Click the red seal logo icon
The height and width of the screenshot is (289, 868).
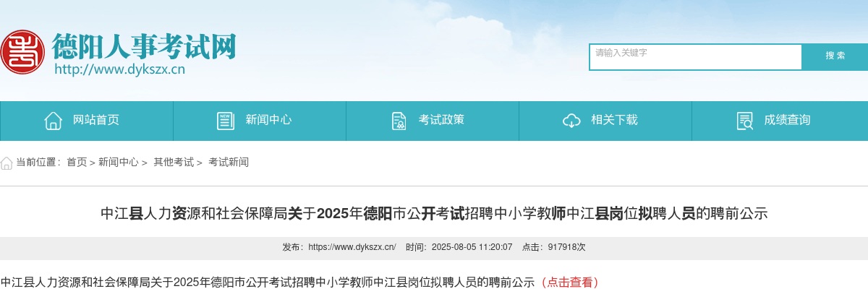pos(22,51)
